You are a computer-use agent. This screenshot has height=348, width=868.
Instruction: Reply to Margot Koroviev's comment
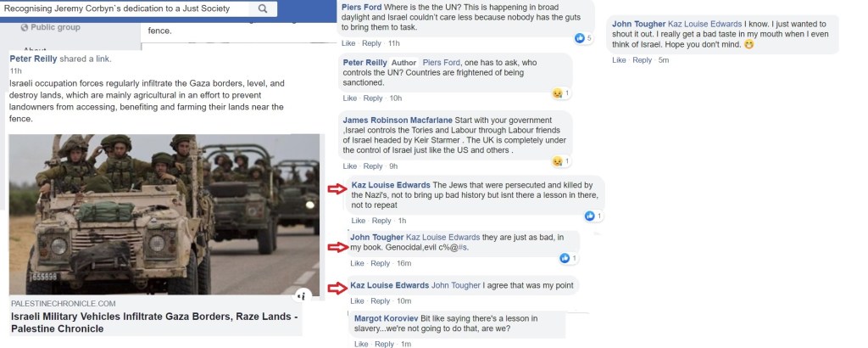[384, 344]
